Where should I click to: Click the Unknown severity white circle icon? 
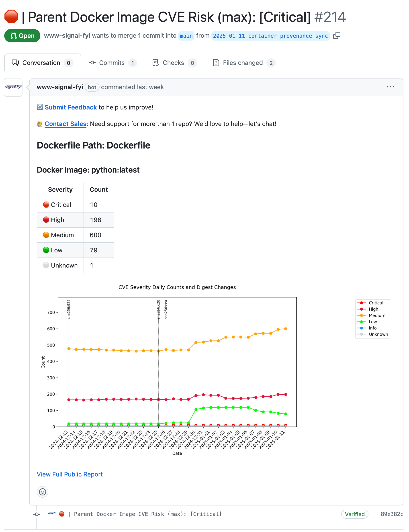tap(46, 265)
